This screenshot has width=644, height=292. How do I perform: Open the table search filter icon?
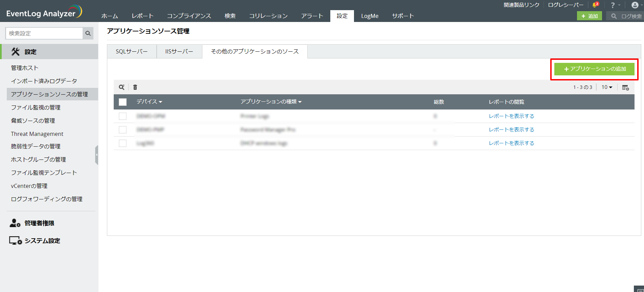coord(121,87)
